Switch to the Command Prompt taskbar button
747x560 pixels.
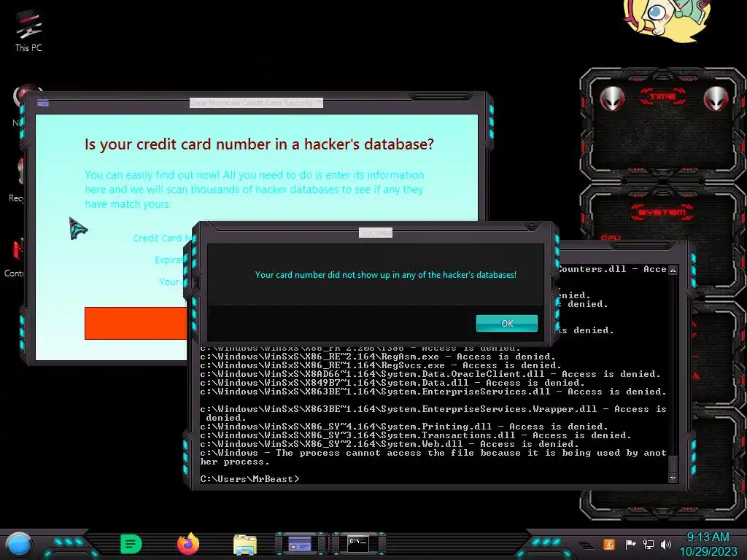pos(357,544)
